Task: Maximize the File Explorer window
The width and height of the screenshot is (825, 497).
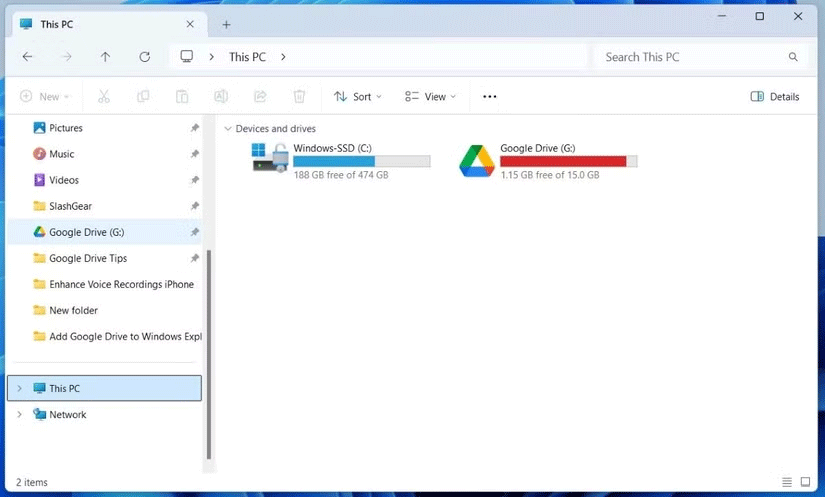Action: point(760,16)
